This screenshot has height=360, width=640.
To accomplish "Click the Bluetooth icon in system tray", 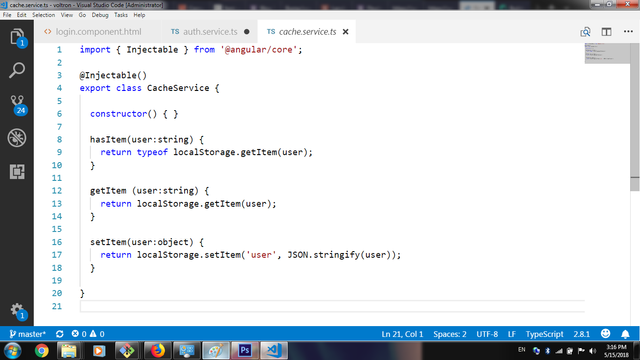I will (x=547, y=351).
